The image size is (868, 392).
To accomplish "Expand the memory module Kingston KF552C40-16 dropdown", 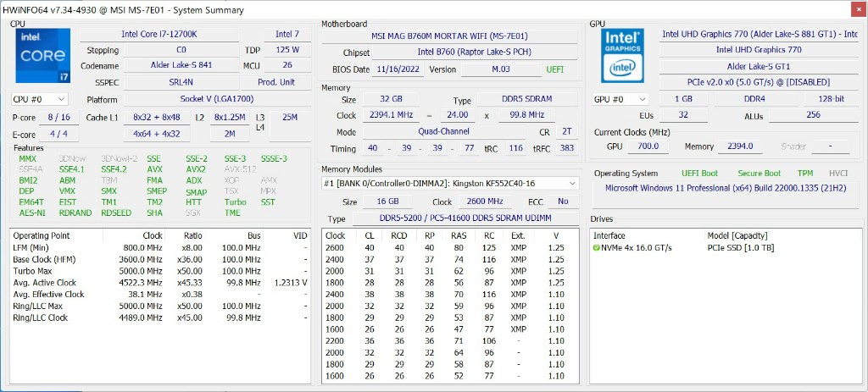I will [x=572, y=183].
